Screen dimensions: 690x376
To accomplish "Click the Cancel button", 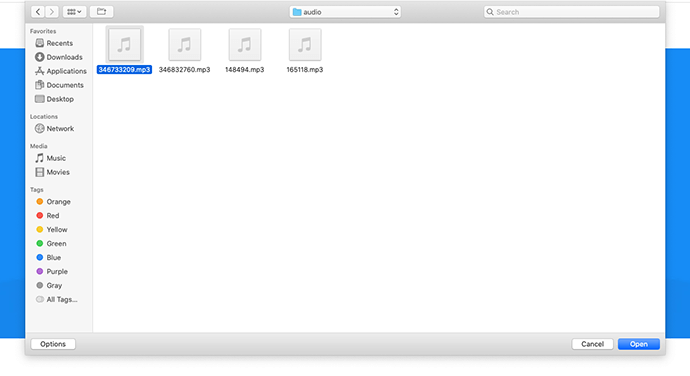I will click(592, 344).
